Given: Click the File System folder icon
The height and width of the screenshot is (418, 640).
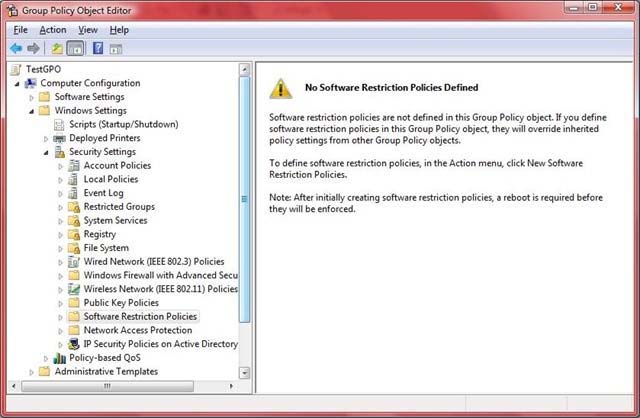Looking at the screenshot, I should pos(74,248).
